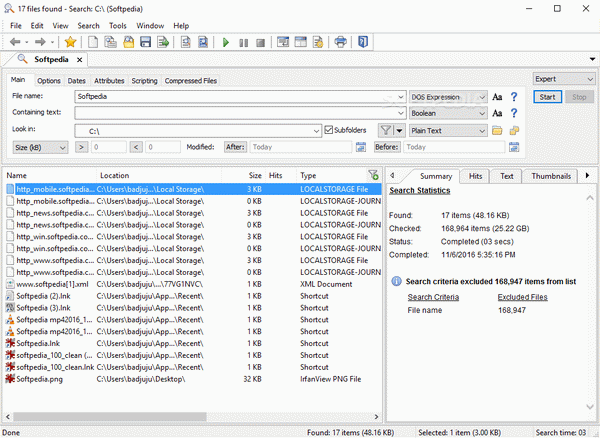Switch to the Options tab
The height and width of the screenshot is (438, 600).
49,81
